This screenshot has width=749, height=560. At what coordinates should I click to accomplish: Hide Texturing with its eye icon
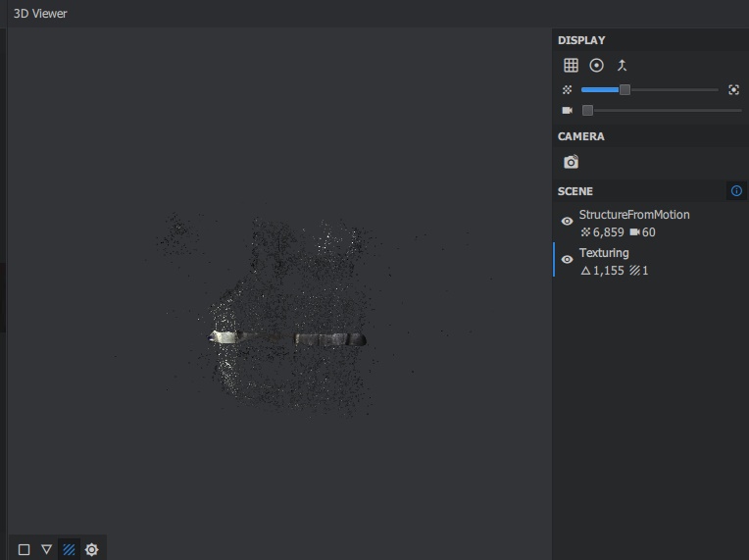tap(567, 260)
